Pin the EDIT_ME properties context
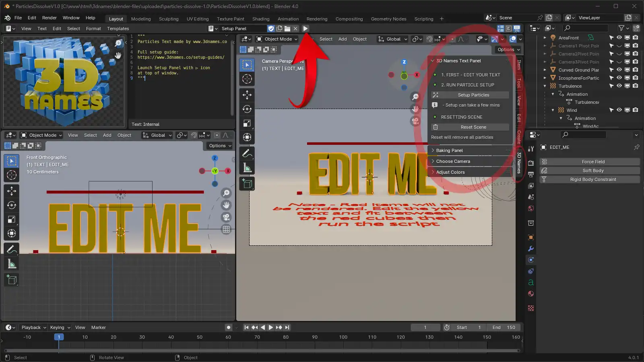 click(636, 147)
